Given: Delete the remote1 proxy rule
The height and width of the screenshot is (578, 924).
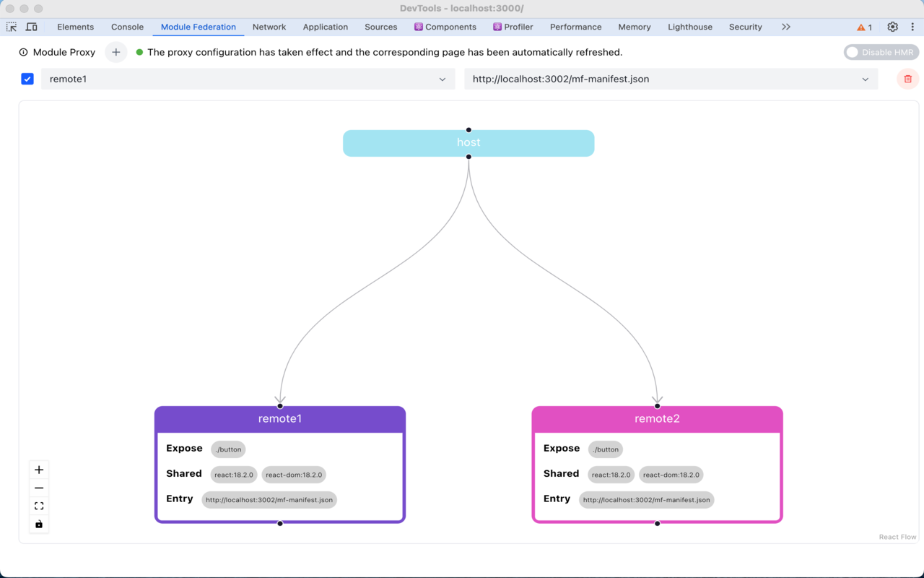Looking at the screenshot, I should [907, 79].
